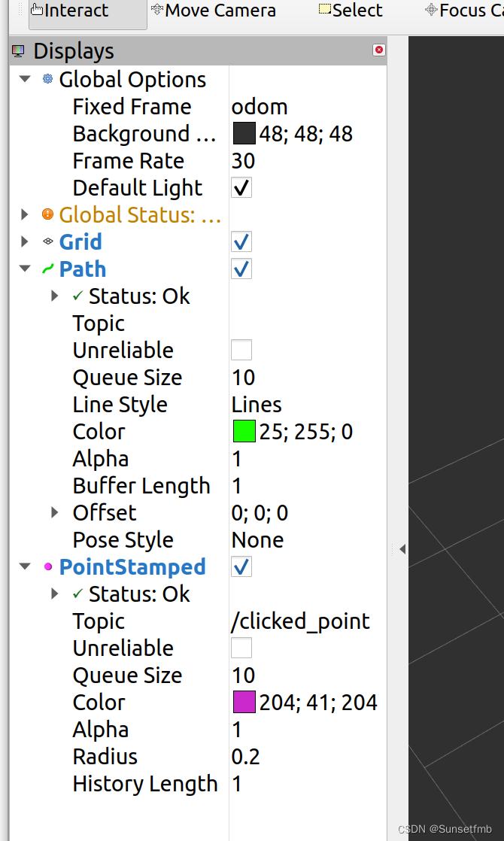Click the Fixed Frame property label
The height and width of the screenshot is (841, 504).
132,107
